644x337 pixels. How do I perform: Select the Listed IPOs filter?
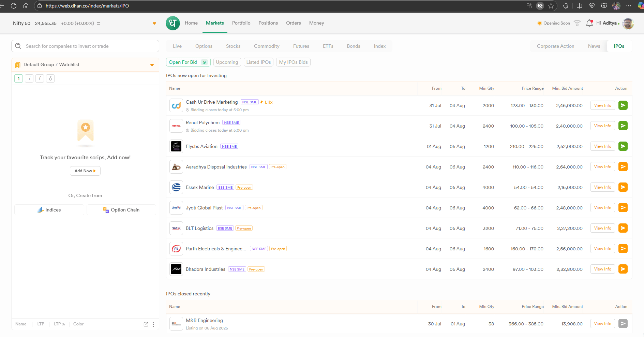pyautogui.click(x=258, y=62)
